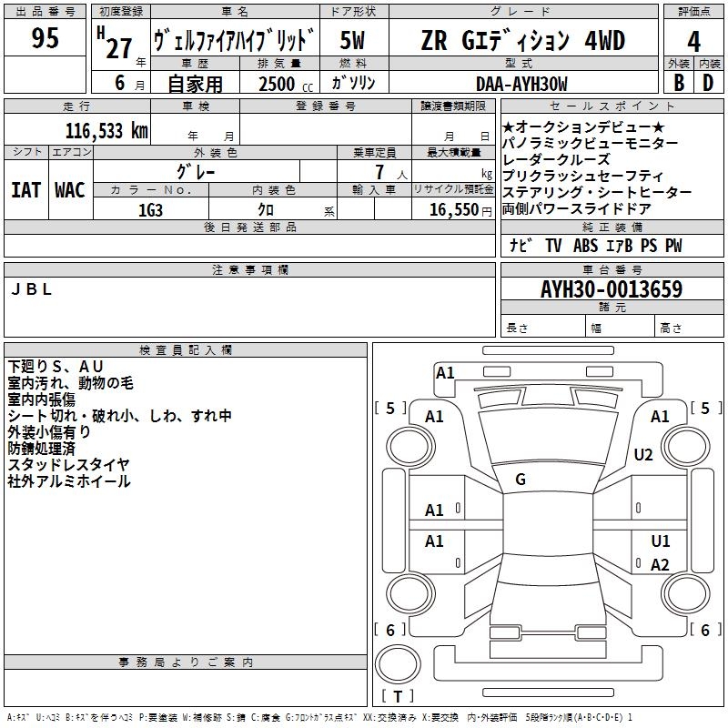The image size is (728, 728).
Task: Select the プリクラッシュセーフティ line
Action: 582,176
